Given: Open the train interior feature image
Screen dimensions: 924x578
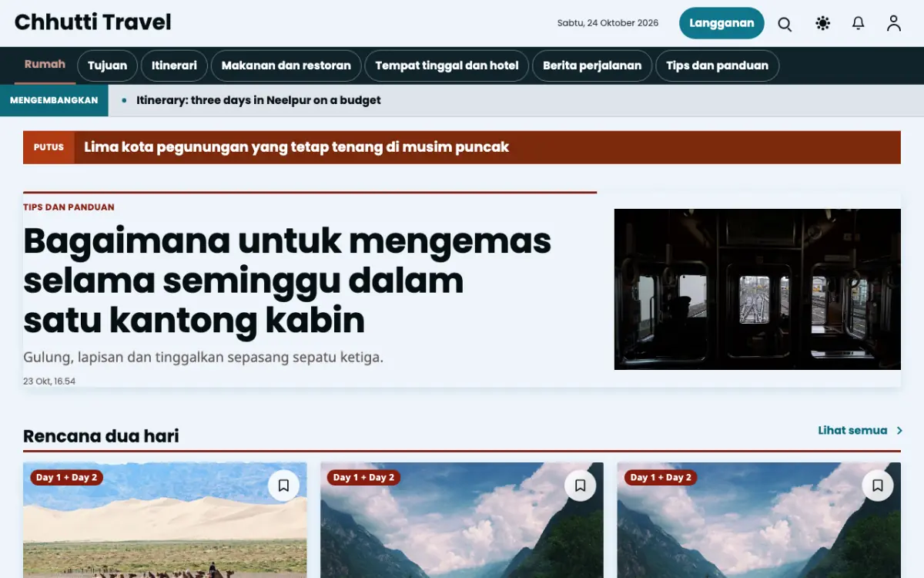Looking at the screenshot, I should 758,289.
